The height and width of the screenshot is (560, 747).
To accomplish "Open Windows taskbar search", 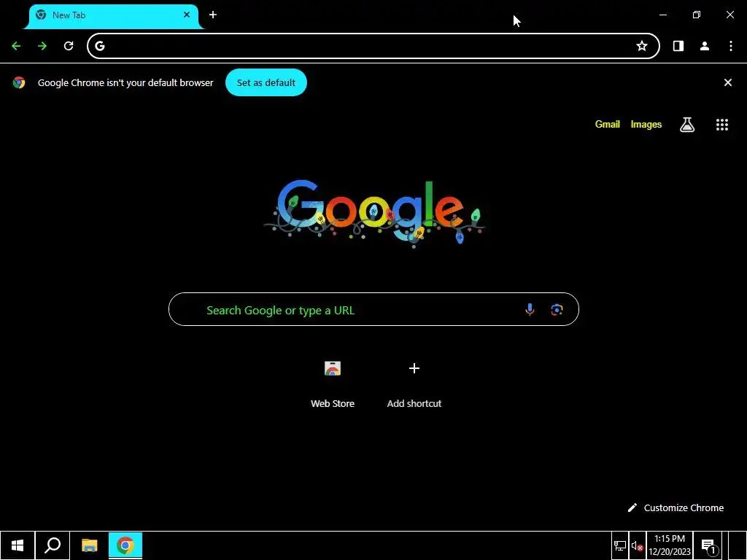I will coord(53,545).
